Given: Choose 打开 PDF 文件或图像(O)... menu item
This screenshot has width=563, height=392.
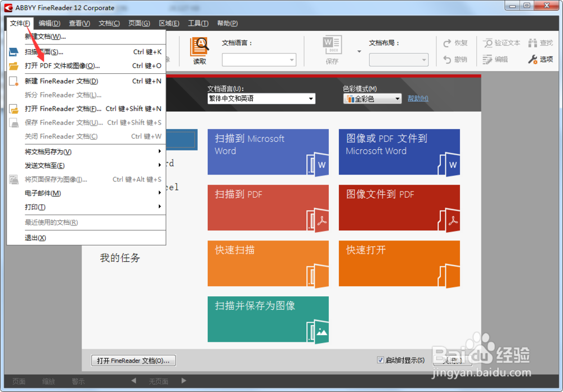Looking at the screenshot, I should click(86, 66).
